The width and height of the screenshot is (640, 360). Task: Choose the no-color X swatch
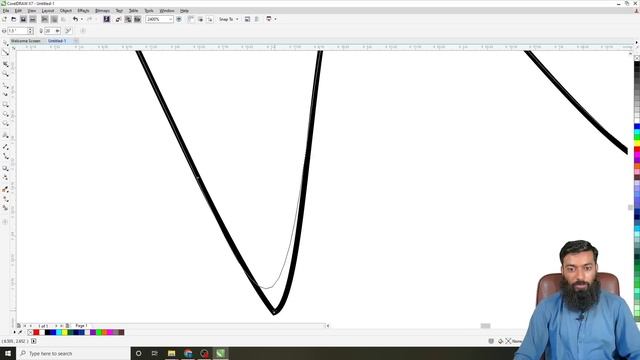[30, 332]
